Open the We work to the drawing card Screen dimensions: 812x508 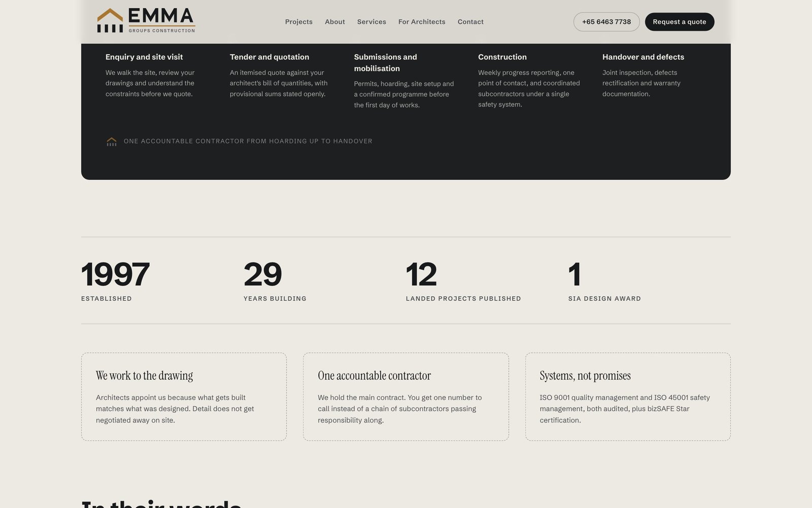(184, 397)
